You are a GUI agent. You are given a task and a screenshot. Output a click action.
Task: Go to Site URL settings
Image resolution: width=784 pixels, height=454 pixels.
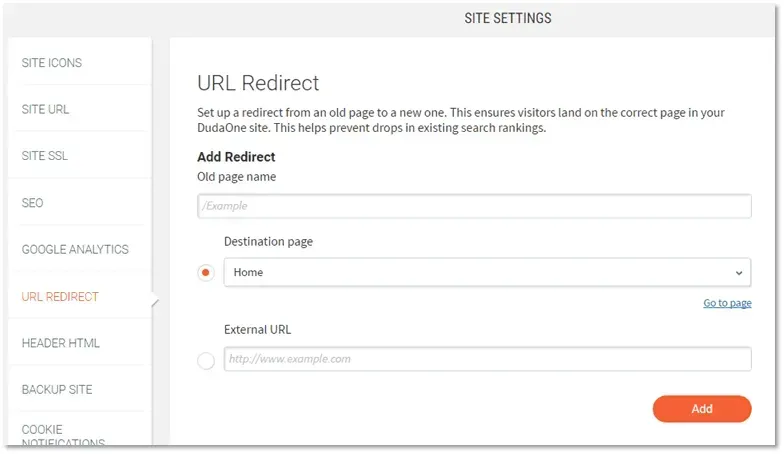45,109
